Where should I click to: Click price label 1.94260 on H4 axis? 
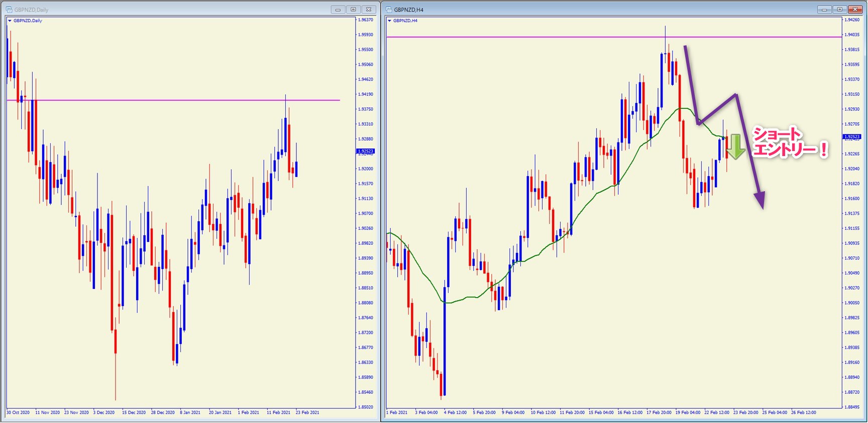point(852,20)
